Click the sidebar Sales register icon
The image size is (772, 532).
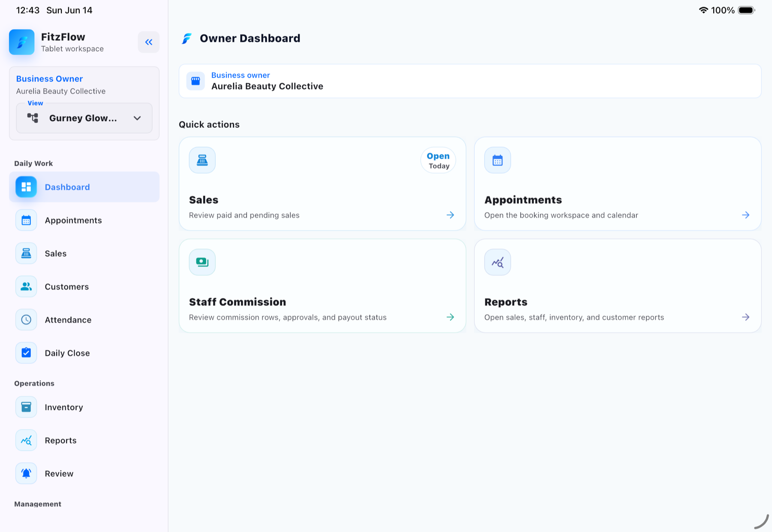[26, 254]
